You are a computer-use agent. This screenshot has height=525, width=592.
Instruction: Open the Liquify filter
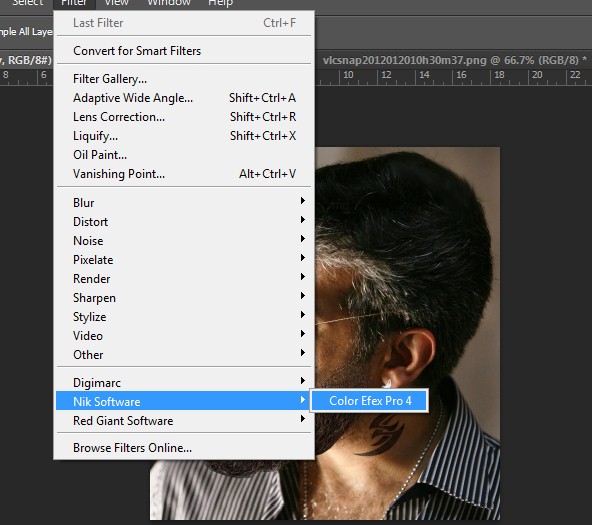[x=184, y=136]
